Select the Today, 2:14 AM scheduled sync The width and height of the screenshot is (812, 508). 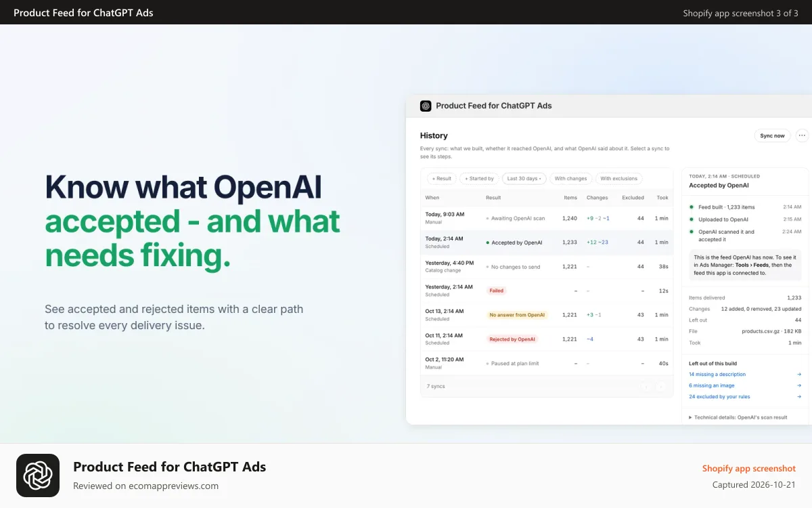547,242
